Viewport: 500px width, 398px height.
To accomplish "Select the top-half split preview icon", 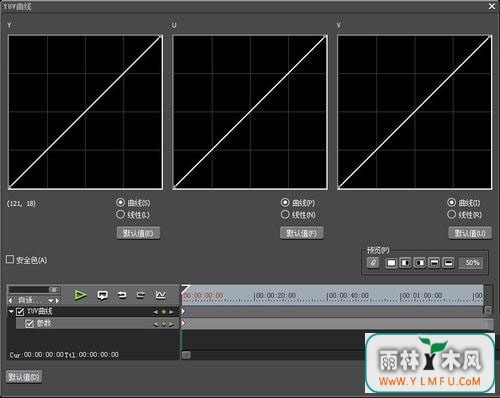I will click(x=434, y=263).
